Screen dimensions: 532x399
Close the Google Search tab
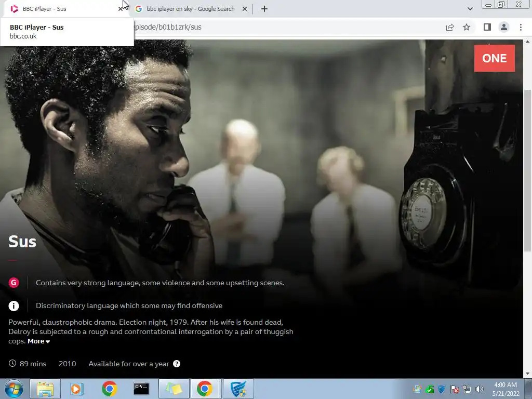tap(245, 9)
